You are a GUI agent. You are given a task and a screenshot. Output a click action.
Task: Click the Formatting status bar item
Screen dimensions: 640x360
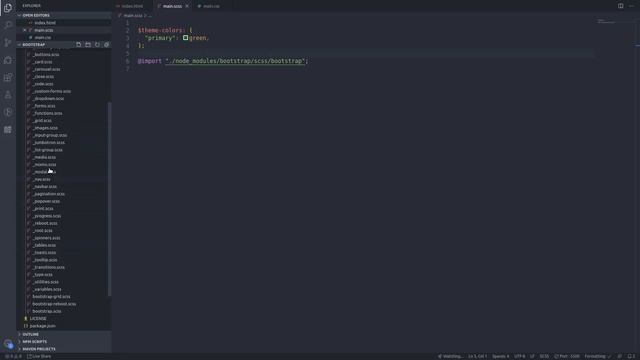tap(598, 356)
